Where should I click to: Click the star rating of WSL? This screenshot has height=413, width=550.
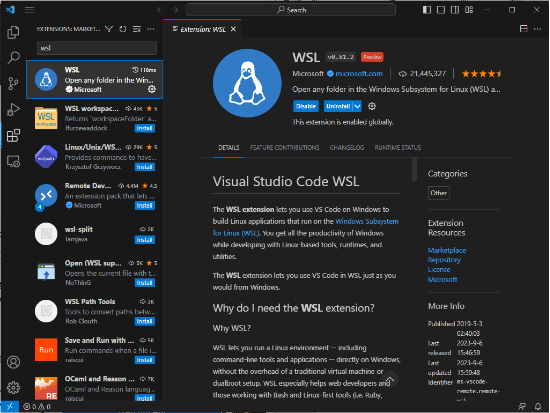482,74
